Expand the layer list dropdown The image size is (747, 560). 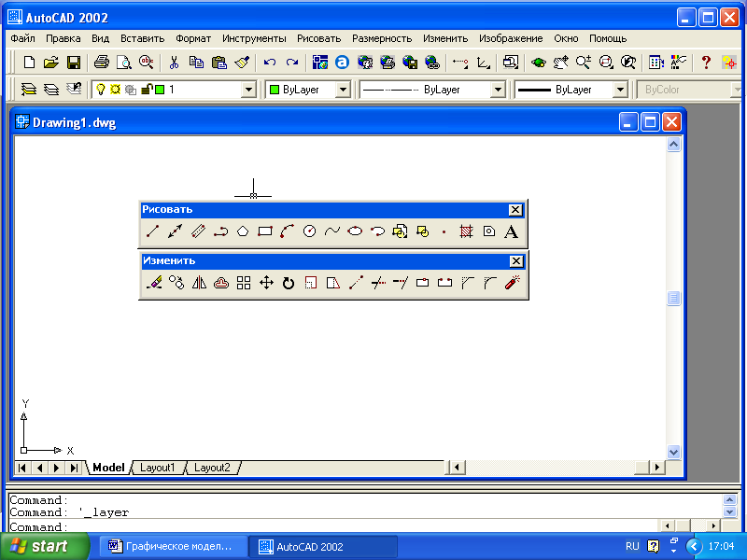coord(248,90)
